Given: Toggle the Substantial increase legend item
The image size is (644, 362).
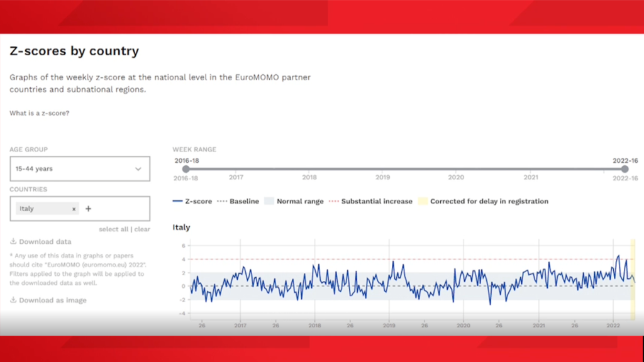Looking at the screenshot, I should tap(372, 202).
